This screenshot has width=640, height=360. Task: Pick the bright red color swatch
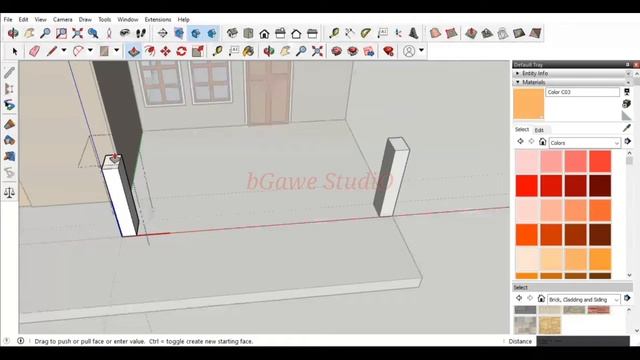[527, 186]
